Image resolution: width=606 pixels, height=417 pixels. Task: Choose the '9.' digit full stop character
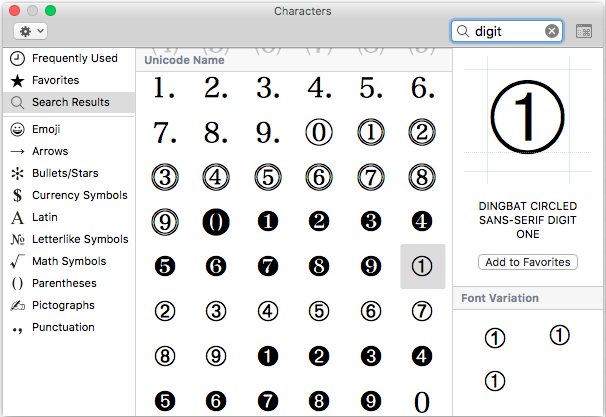267,133
